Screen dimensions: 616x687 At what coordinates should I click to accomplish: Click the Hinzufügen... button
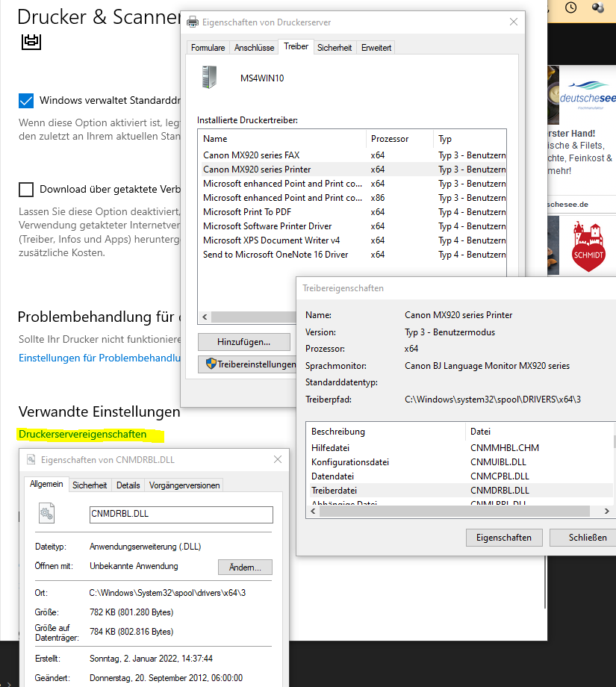pyautogui.click(x=244, y=342)
